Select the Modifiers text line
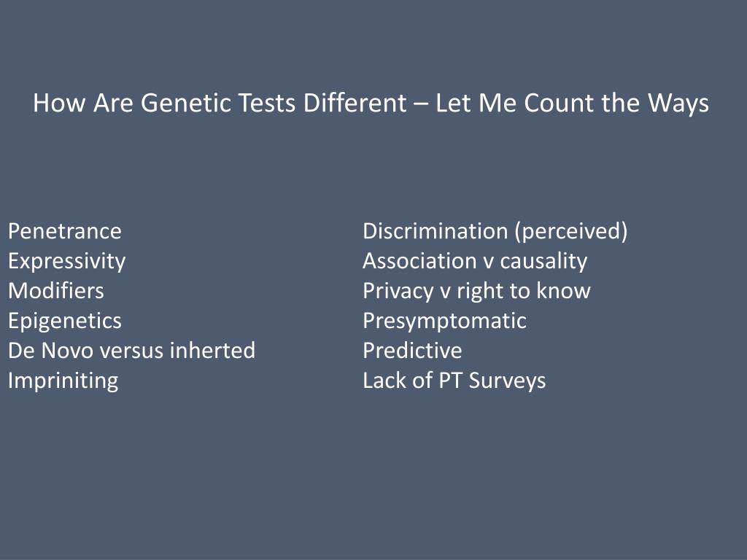Screen dimensions: 747x560 tap(55, 290)
